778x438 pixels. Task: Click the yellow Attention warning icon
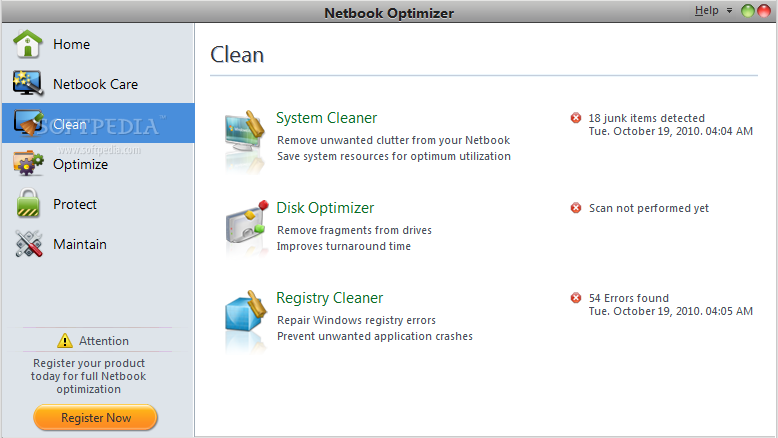click(65, 341)
